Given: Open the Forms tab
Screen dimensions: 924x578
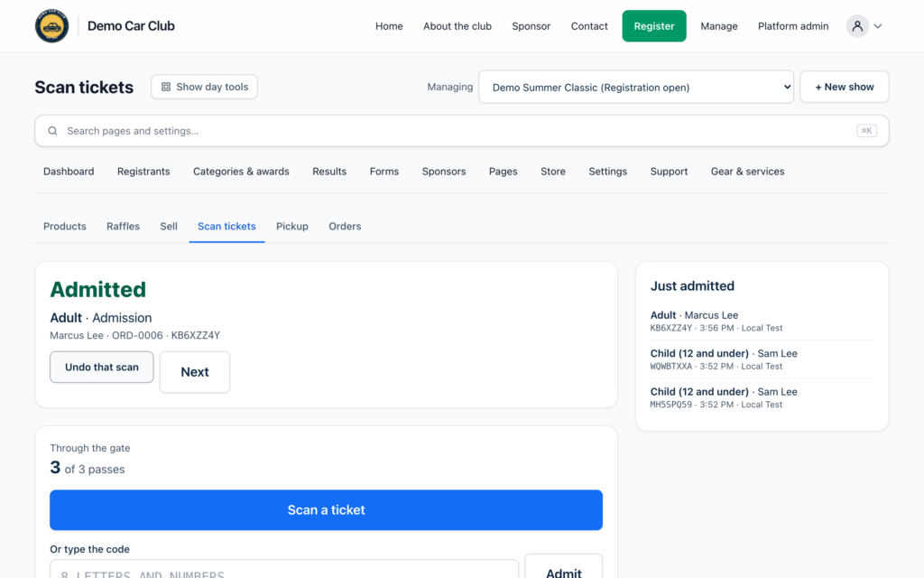Looking at the screenshot, I should click(x=384, y=172).
